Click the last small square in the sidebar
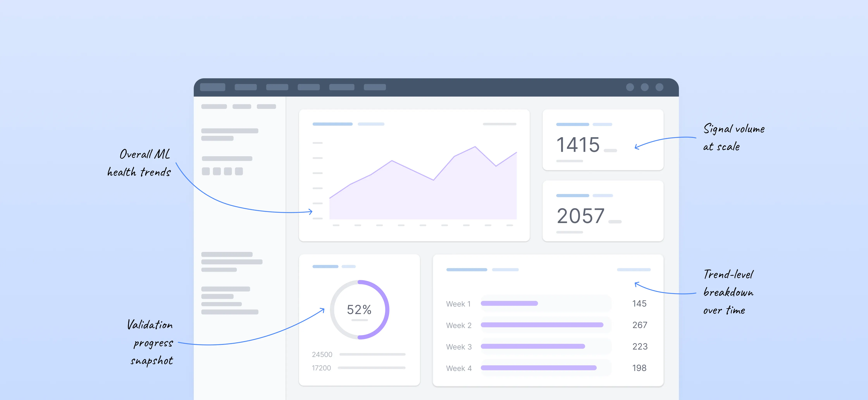Viewport: 868px width, 400px height. [x=239, y=172]
